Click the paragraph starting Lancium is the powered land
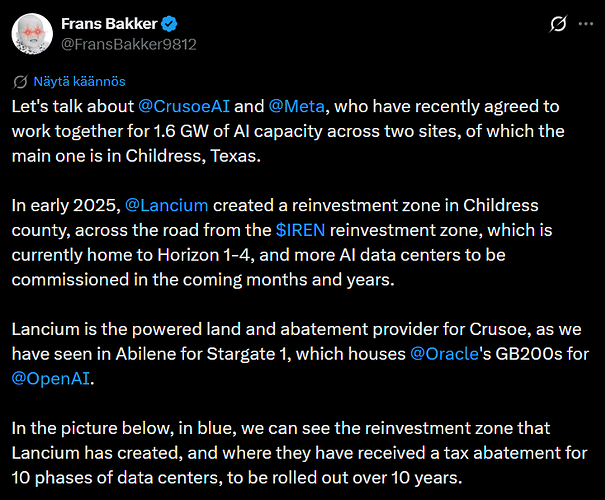This screenshot has height=500, width=605. (300, 354)
